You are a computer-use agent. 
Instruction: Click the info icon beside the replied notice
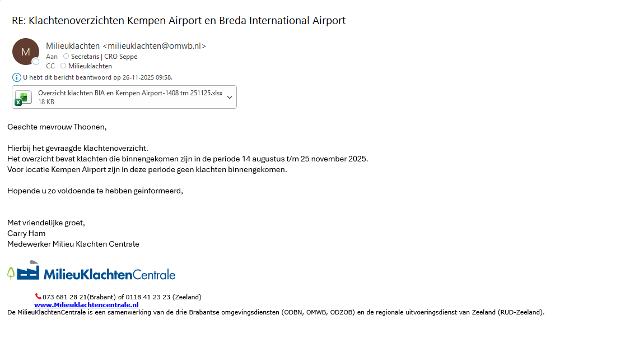[16, 77]
